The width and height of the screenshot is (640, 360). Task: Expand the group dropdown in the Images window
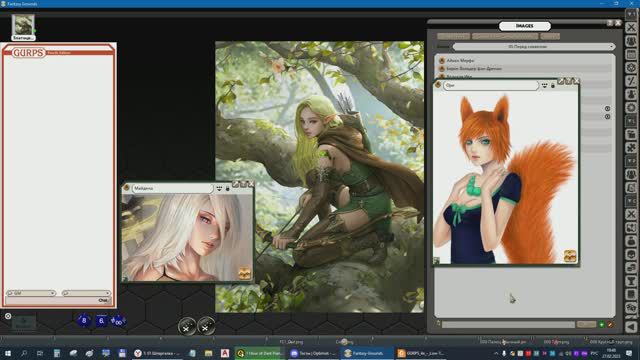tap(534, 47)
